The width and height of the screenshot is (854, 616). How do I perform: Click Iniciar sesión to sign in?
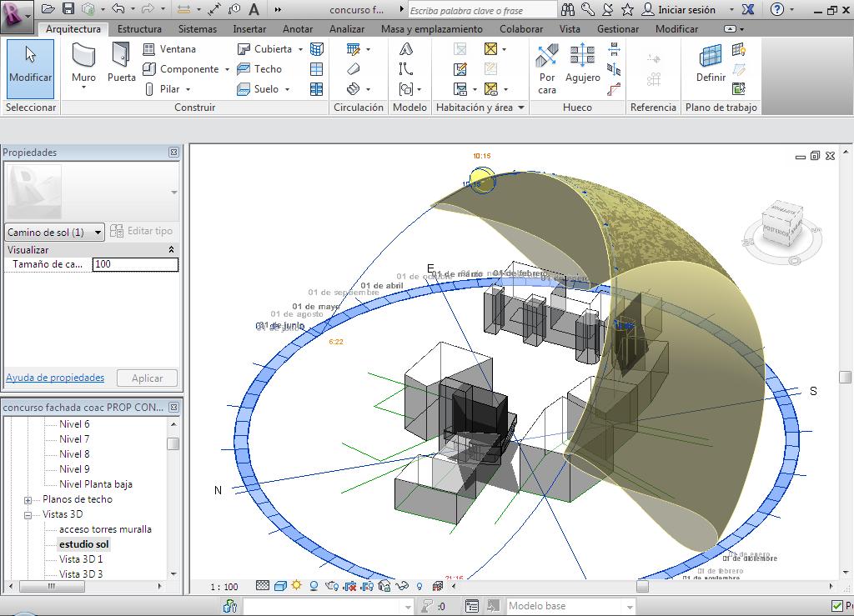pos(686,10)
